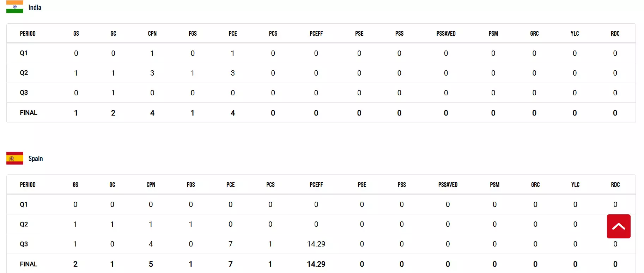The image size is (644, 273).
Task: Click the Spain team name label
Action: tap(36, 159)
